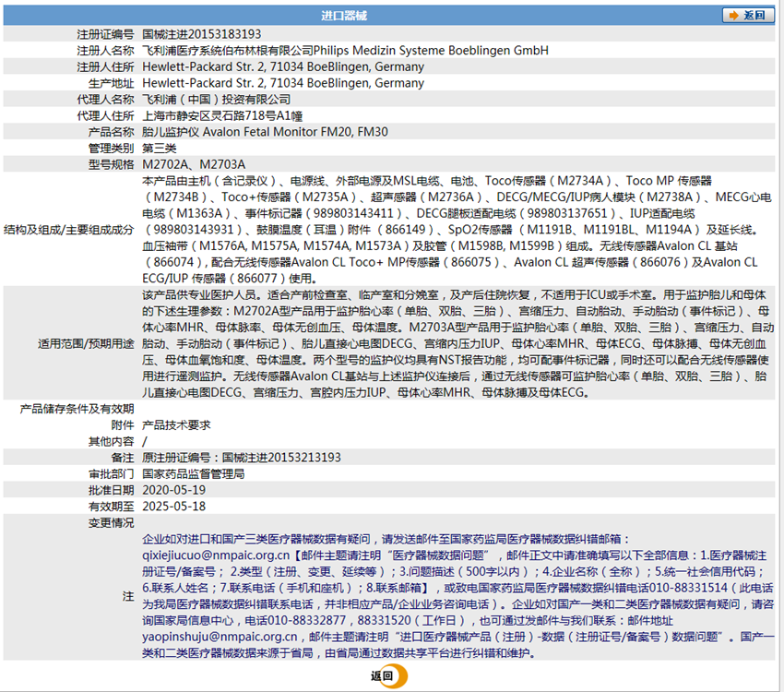Click the 生产地址 address value
Screen dimensions: 784x692
(x=283, y=83)
